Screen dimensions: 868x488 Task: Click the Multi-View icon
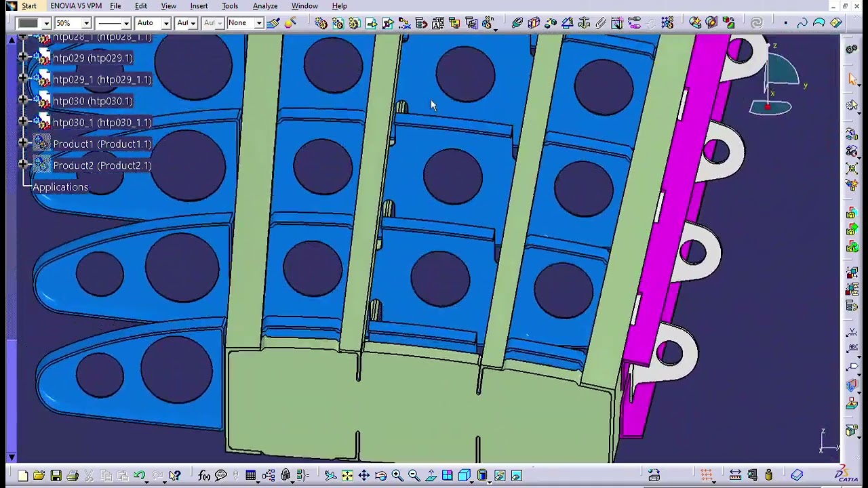448,476
